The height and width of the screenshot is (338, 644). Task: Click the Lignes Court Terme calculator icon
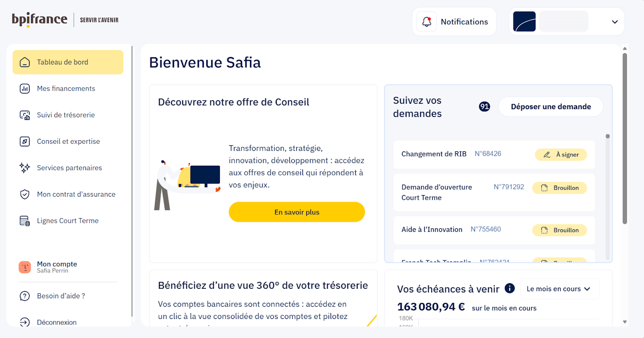pos(25,221)
